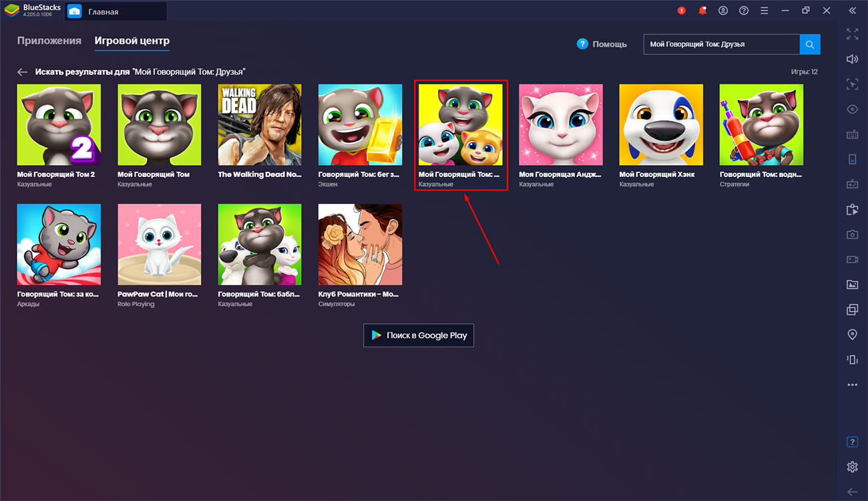The width and height of the screenshot is (868, 501).
Task: Click the mouse cursor lock icon
Action: (852, 84)
